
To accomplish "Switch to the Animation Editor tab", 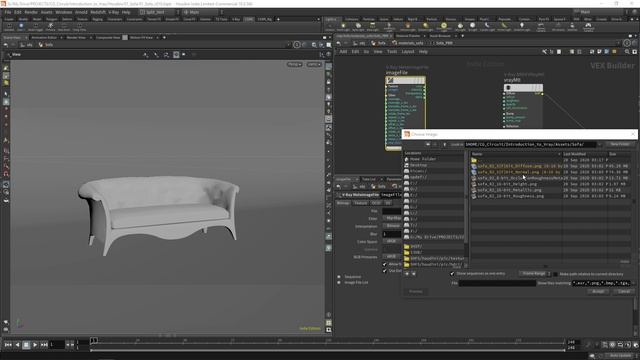I will 44,38.
